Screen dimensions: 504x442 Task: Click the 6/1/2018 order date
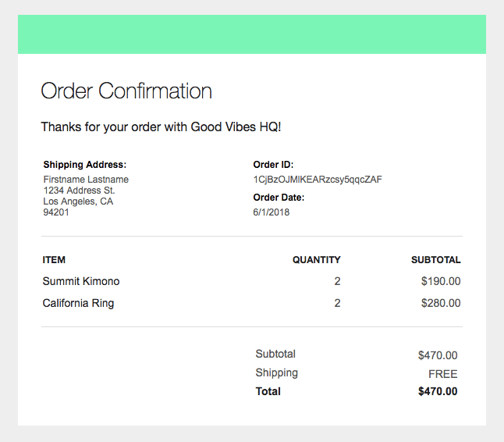pyautogui.click(x=272, y=212)
